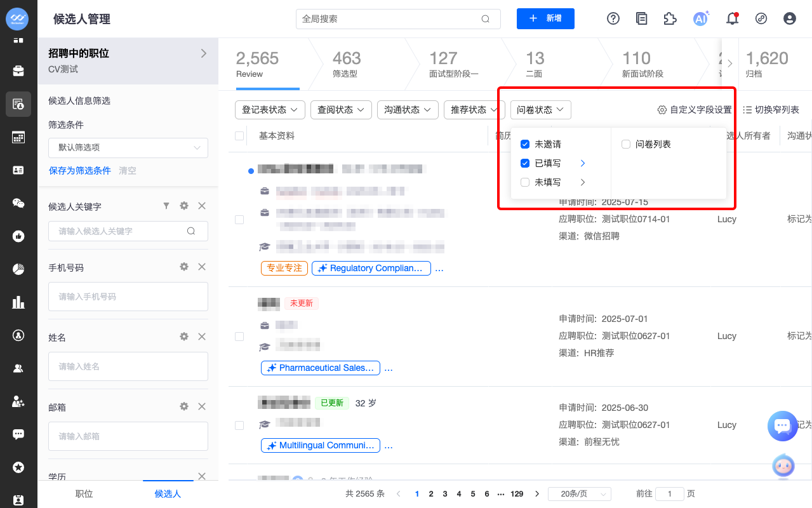The image size is (812, 508).
Task: Open gear settings for 姓名 filter
Action: (184, 337)
